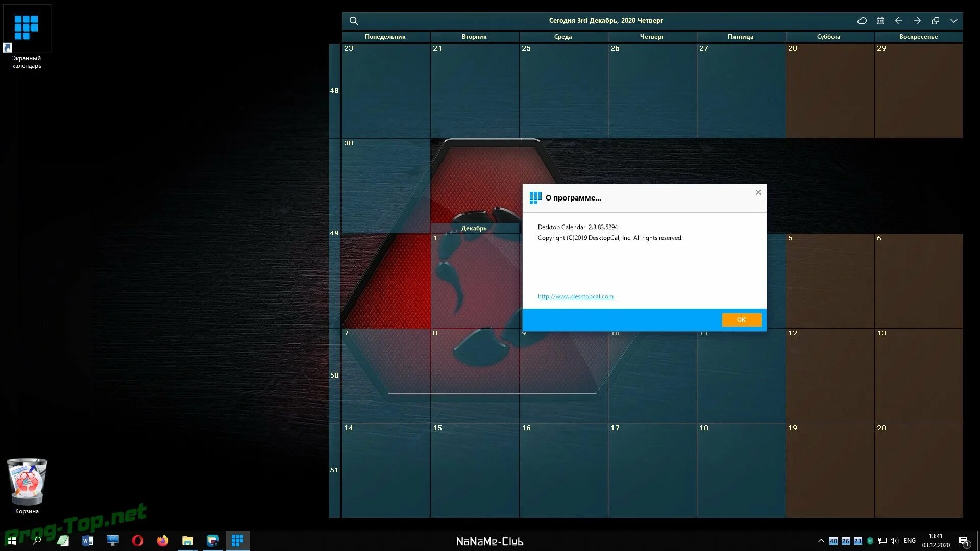980x551 pixels.
Task: Select the December 15 calendar cell
Action: (x=474, y=469)
